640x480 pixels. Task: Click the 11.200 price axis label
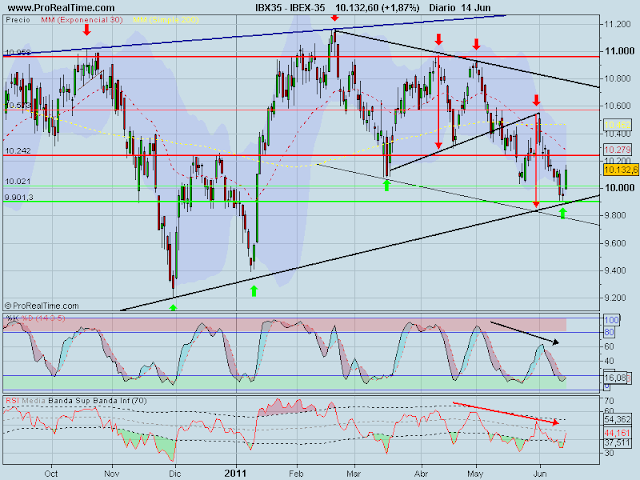coord(618,24)
